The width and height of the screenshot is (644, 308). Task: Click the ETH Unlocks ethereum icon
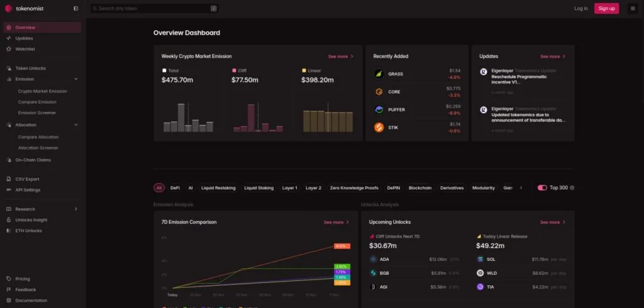[9, 231]
